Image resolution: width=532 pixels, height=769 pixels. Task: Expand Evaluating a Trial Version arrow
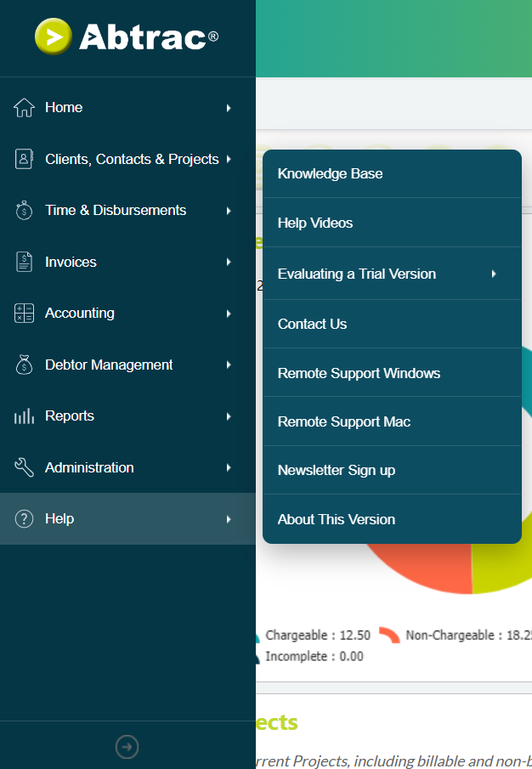point(494,274)
